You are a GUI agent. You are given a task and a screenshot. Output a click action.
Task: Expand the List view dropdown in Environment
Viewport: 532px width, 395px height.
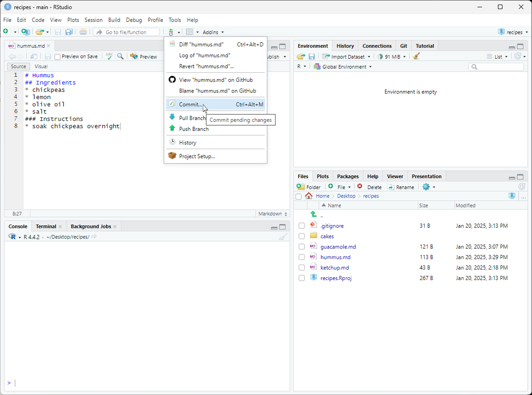coord(507,57)
